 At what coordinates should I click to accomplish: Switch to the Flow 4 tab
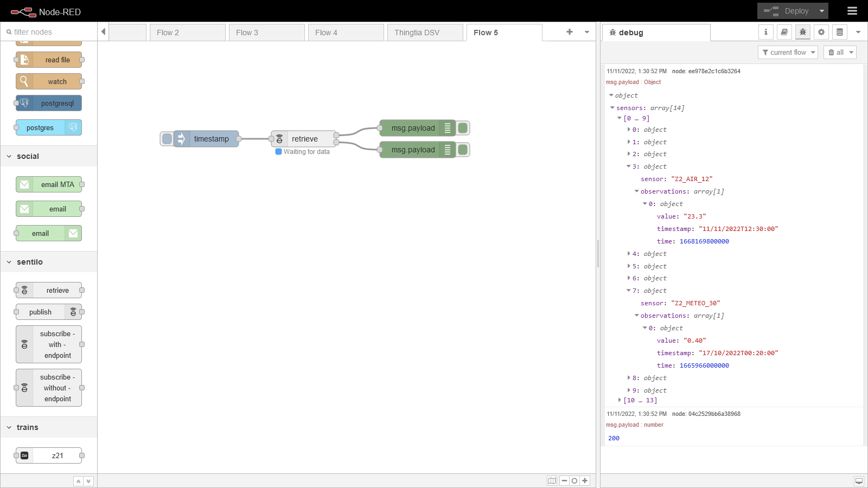pos(346,33)
